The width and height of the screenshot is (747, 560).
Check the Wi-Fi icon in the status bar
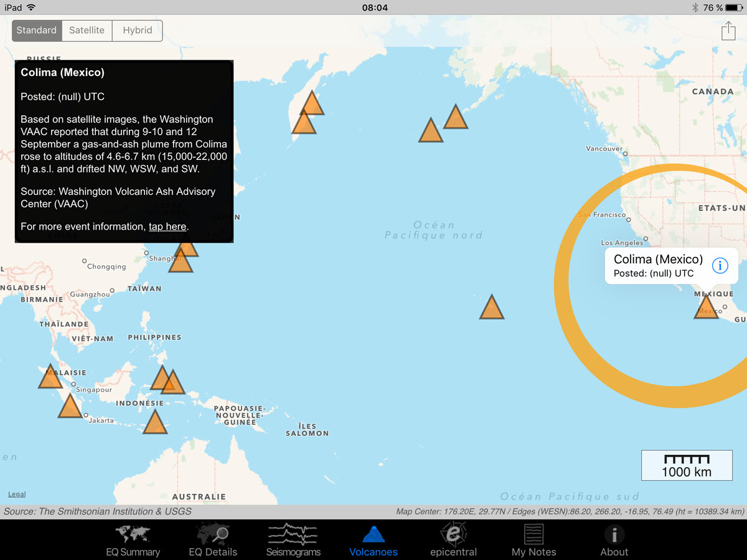click(31, 7)
